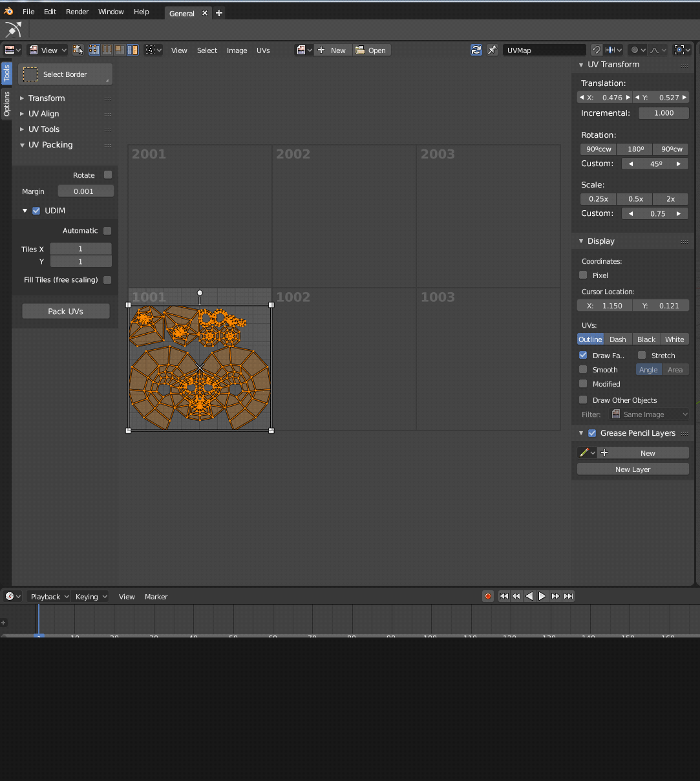
Task: Toggle the snap magnet icon
Action: click(597, 50)
